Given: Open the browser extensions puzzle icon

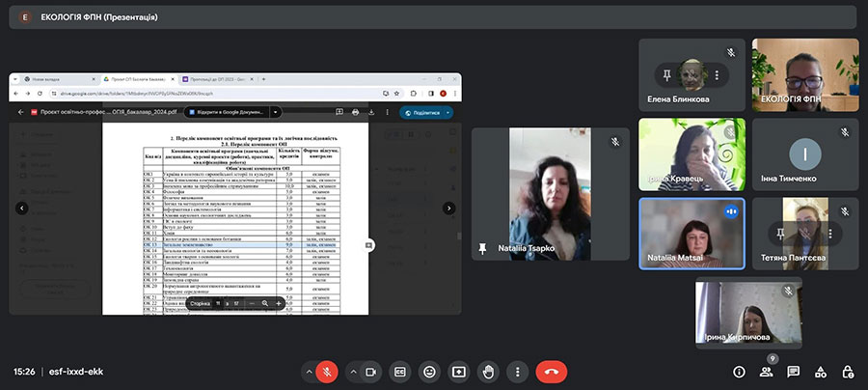Looking at the screenshot, I should point(413,94).
